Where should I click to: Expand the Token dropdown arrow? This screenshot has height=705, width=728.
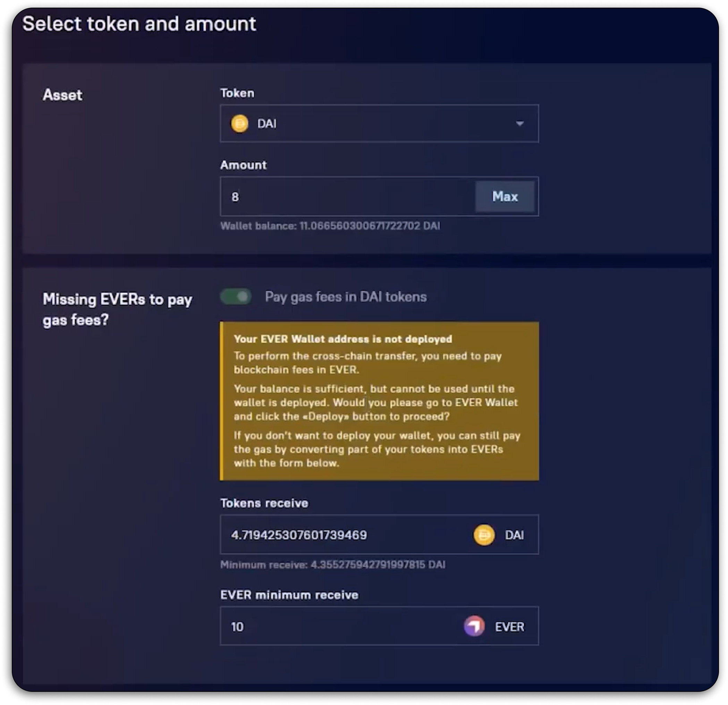pos(520,123)
